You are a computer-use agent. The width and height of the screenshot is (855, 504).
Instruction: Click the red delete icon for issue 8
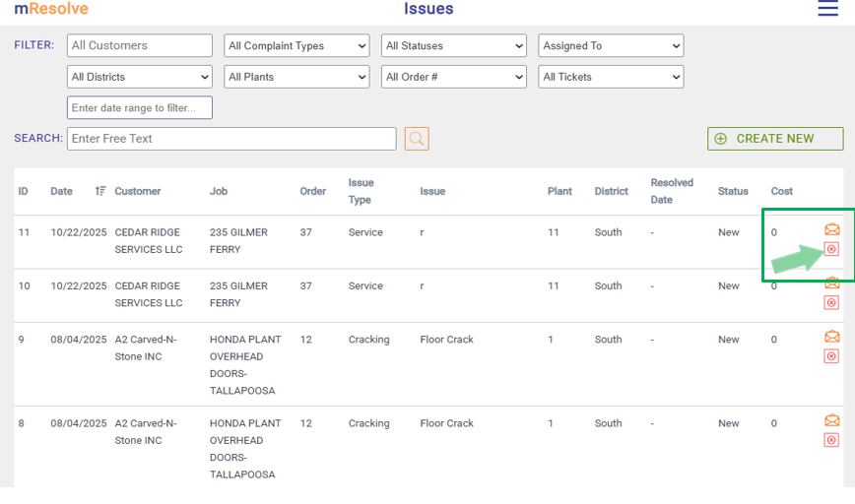[831, 439]
